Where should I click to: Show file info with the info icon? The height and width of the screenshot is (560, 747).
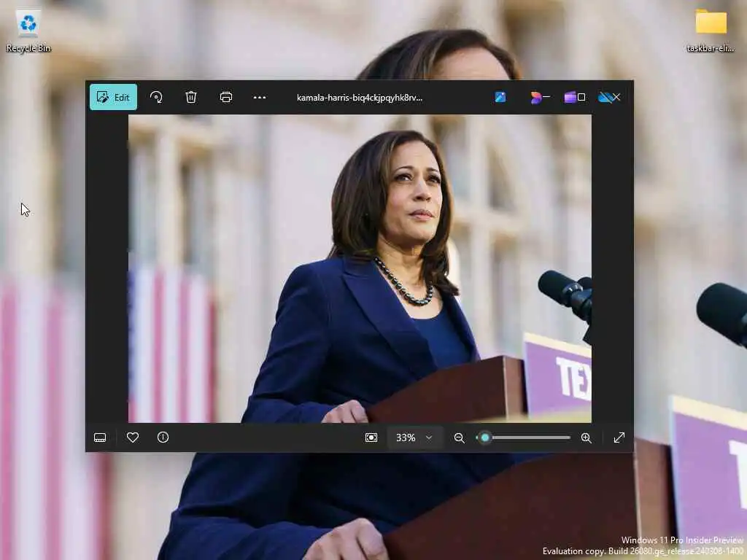[163, 437]
